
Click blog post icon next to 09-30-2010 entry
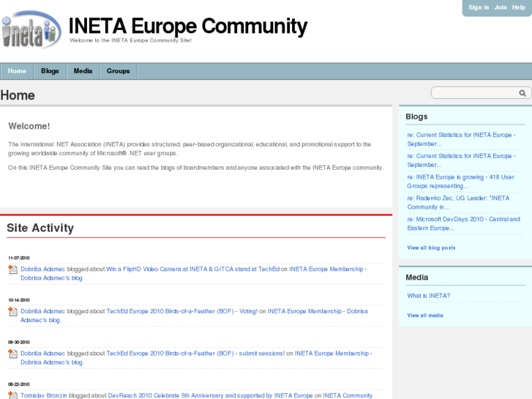[x=13, y=354]
